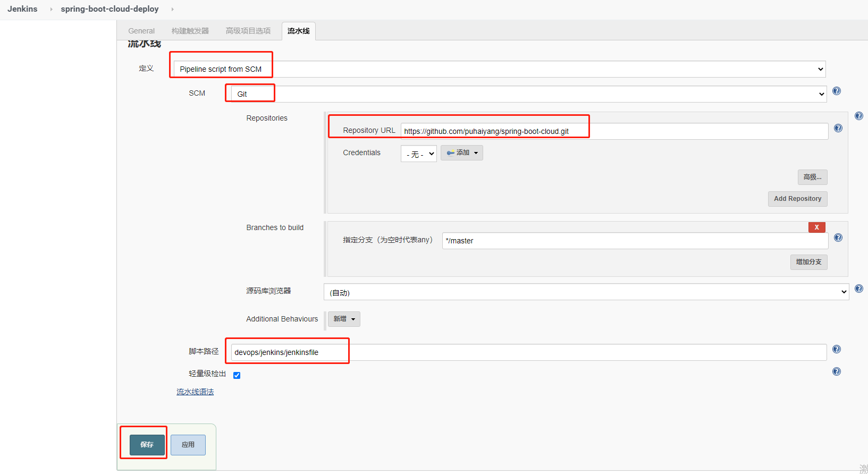Open the SCM type dropdown showing Git

tap(529, 94)
